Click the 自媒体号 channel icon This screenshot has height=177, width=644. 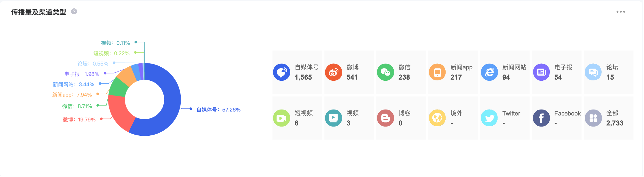(x=282, y=72)
